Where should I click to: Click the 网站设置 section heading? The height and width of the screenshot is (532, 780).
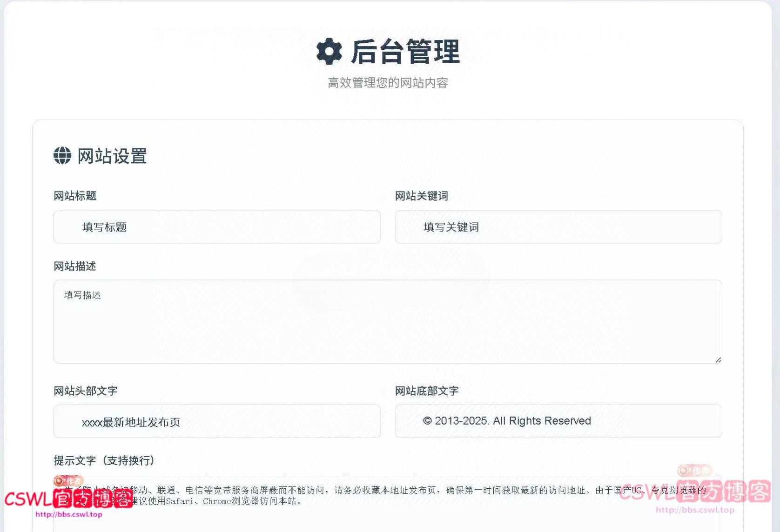tap(112, 155)
